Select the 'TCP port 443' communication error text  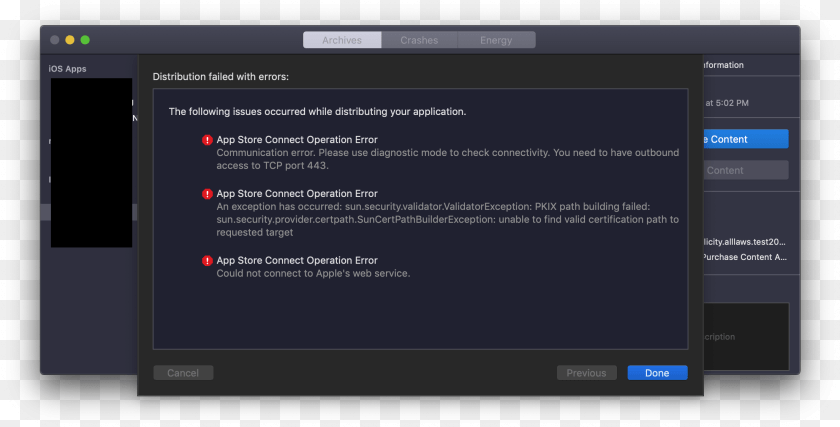click(x=448, y=159)
